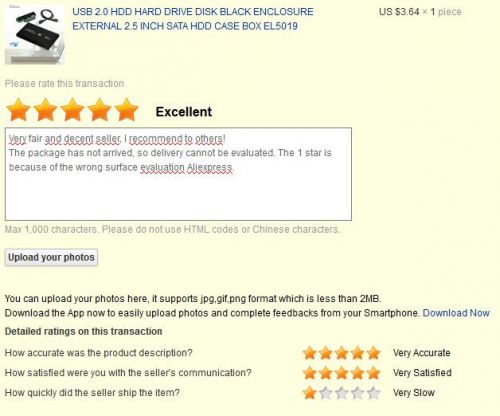Focus the feedback comment text box
The image size is (500, 416).
click(x=178, y=174)
